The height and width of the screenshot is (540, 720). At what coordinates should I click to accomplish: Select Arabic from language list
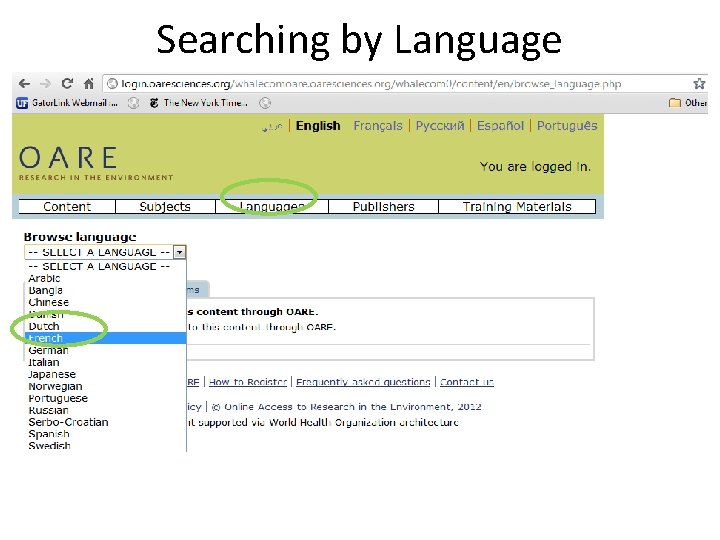[105, 278]
